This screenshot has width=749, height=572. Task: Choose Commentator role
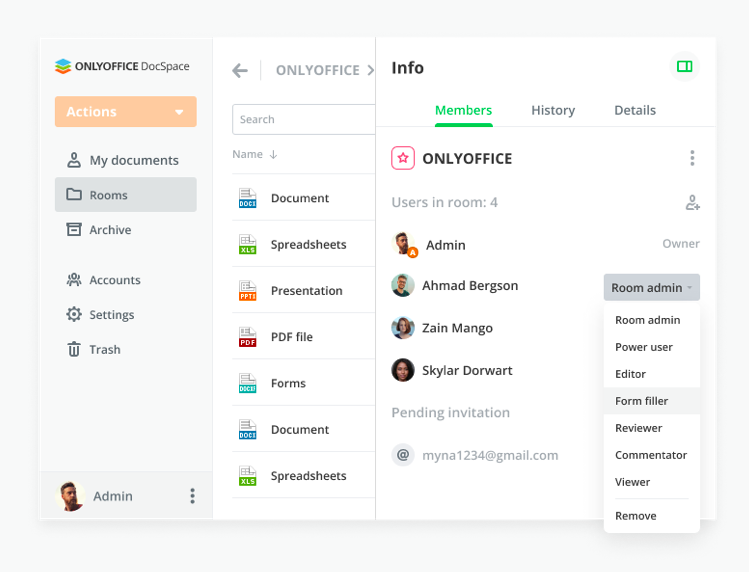coord(651,455)
